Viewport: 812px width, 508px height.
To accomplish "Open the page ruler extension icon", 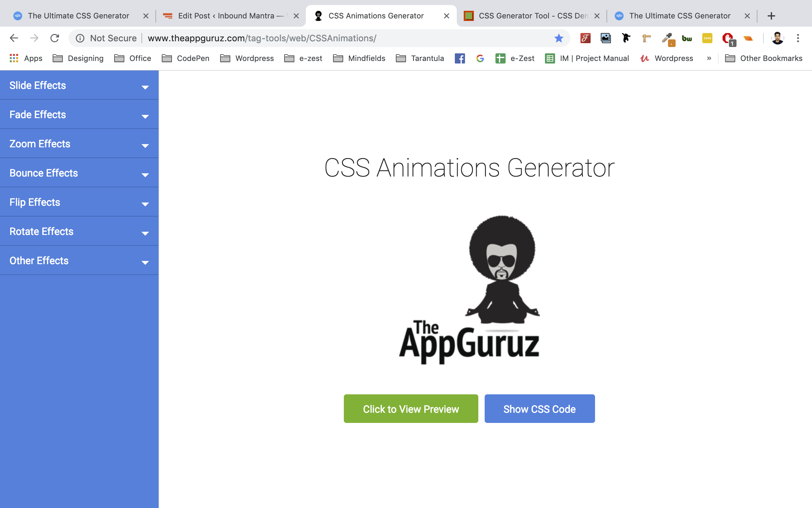I will pos(646,38).
